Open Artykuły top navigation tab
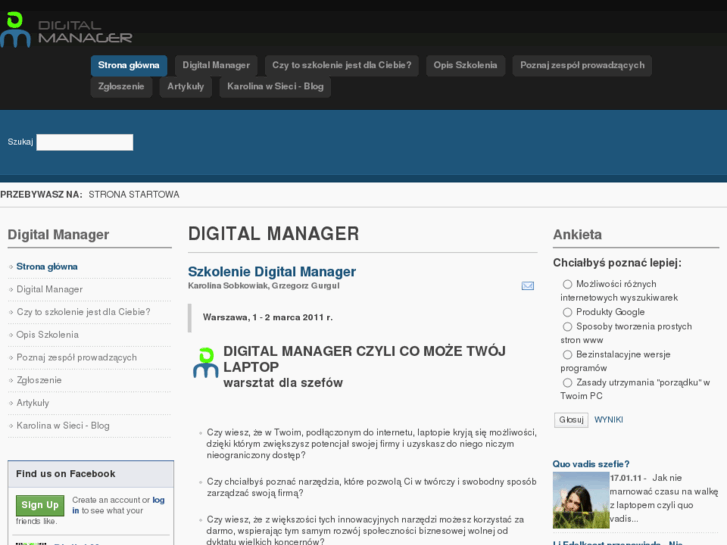The width and height of the screenshot is (727, 545). click(x=185, y=87)
